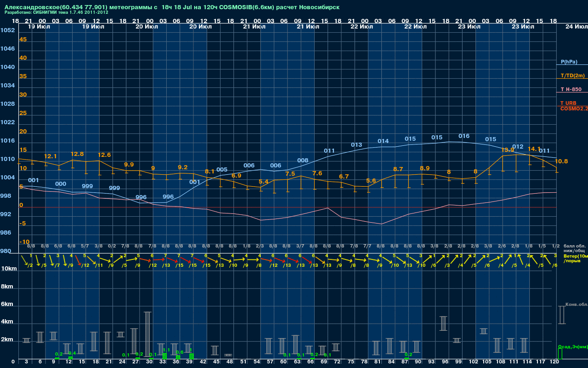Click the 998 pressure axis label
The width and height of the screenshot is (588, 368).
(x=6, y=196)
